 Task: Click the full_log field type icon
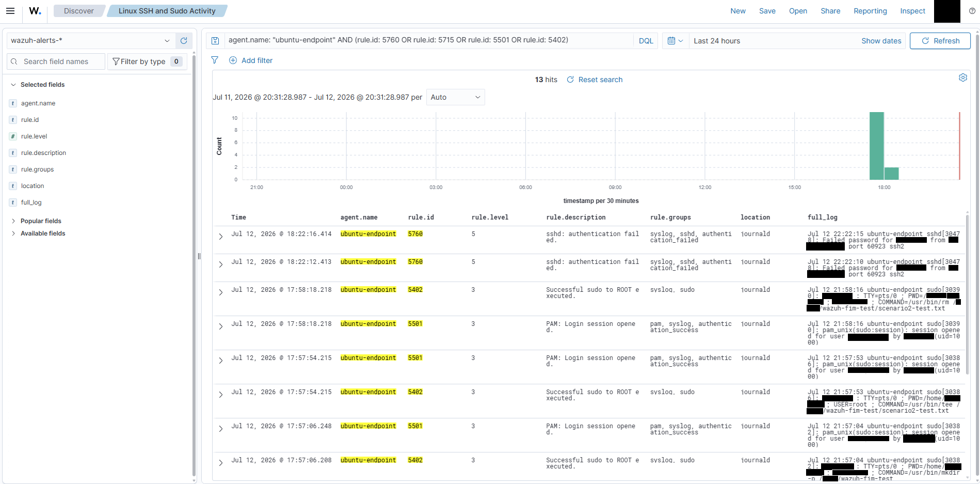pyautogui.click(x=13, y=202)
